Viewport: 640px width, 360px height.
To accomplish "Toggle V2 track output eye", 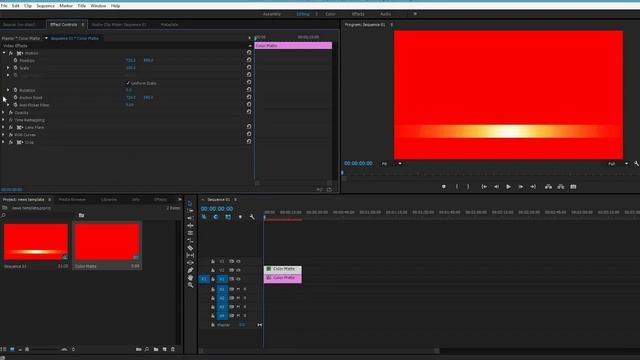I will [x=238, y=270].
